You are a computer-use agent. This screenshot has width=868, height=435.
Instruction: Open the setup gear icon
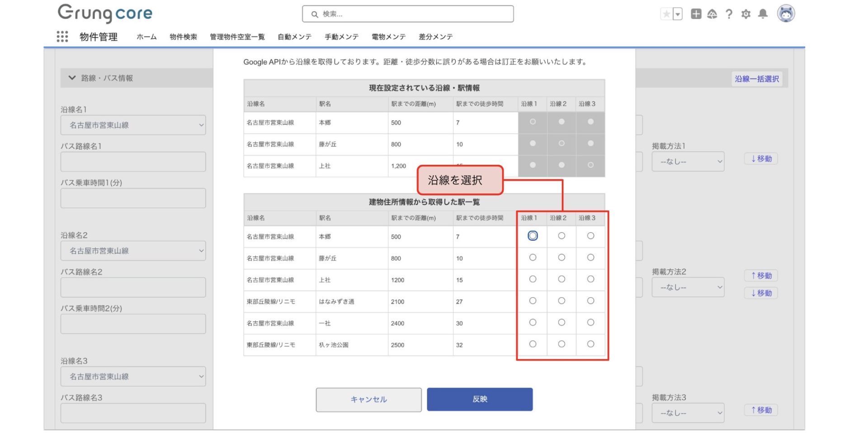tap(746, 14)
